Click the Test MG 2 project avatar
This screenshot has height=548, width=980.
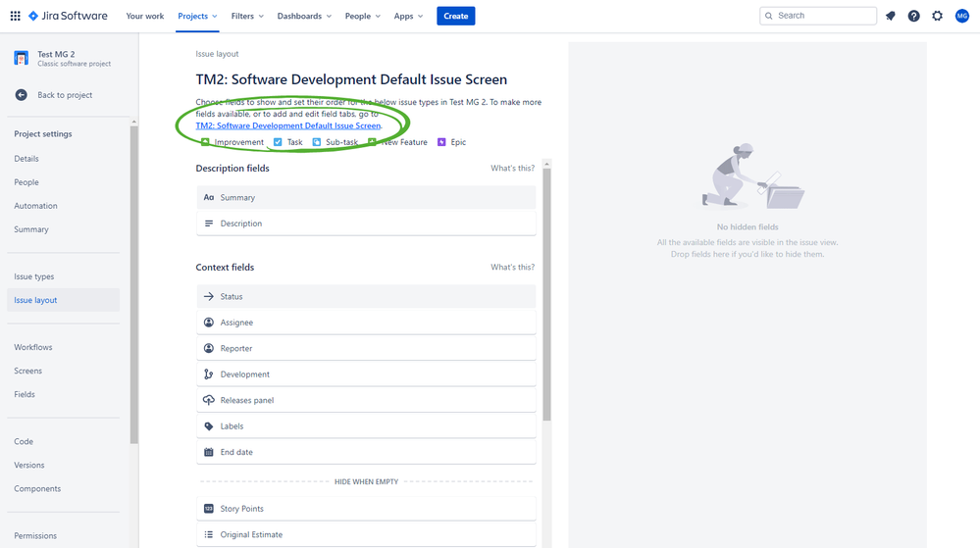pyautogui.click(x=22, y=58)
